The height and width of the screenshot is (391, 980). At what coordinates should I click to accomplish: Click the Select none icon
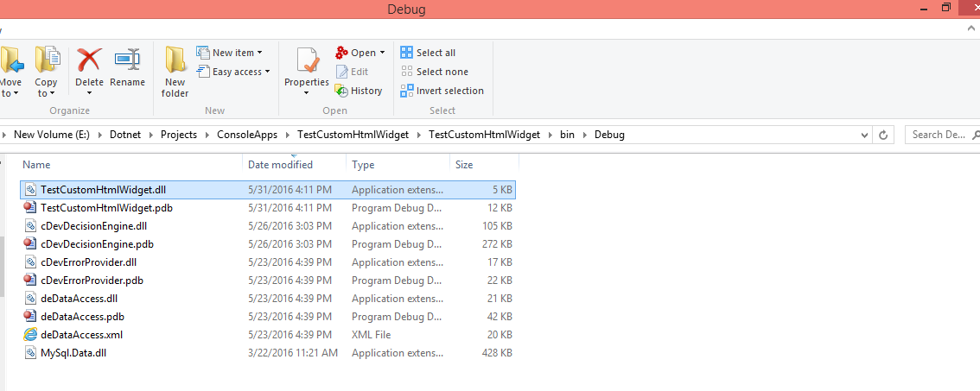[407, 71]
